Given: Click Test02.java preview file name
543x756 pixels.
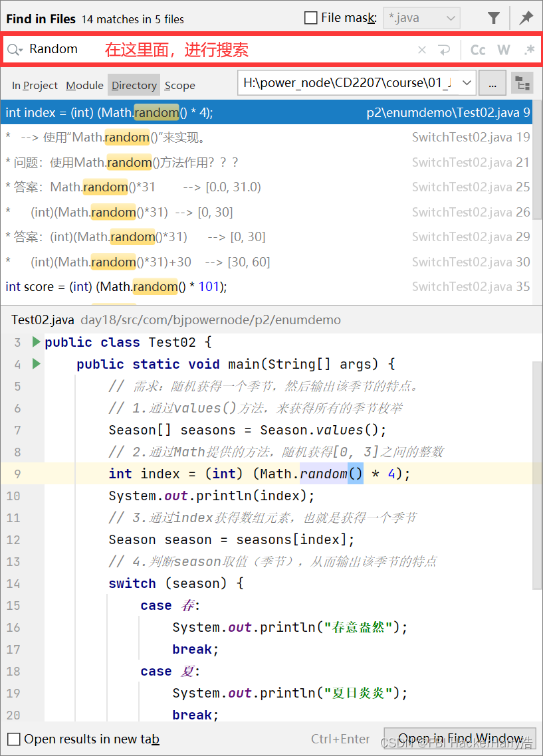Looking at the screenshot, I should tap(43, 320).
